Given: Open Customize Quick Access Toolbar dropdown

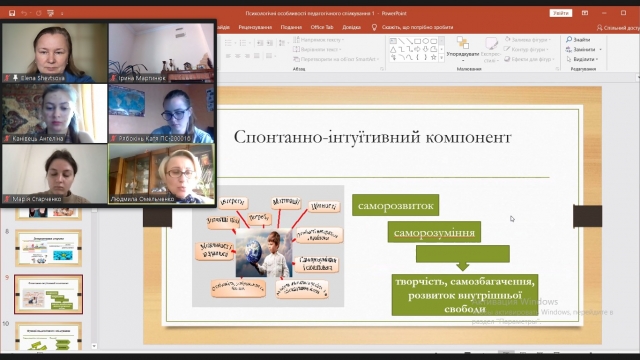Looking at the screenshot, I should click(62, 13).
